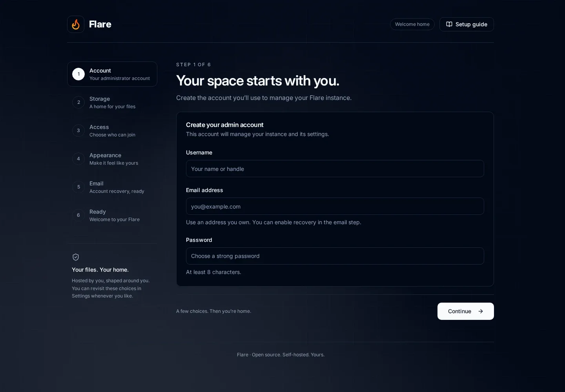
Task: Click step 5 number circle for Email
Action: 78,187
